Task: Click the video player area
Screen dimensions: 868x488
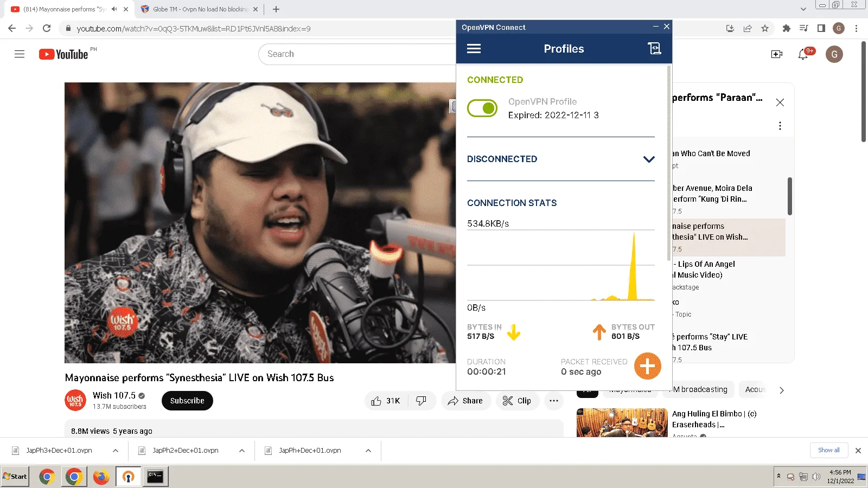Action: click(260, 223)
